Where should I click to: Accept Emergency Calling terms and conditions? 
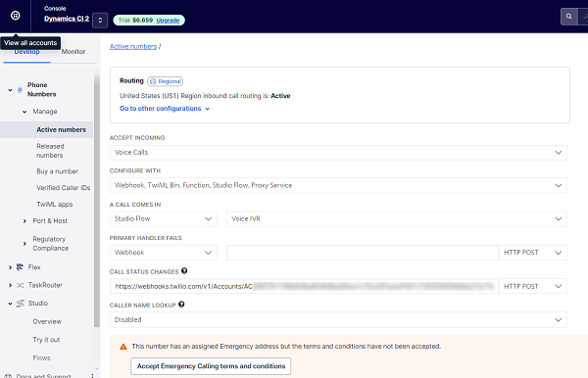[211, 366]
